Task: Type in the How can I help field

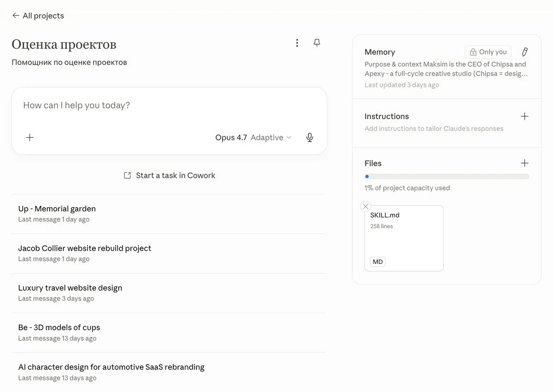Action: point(169,105)
